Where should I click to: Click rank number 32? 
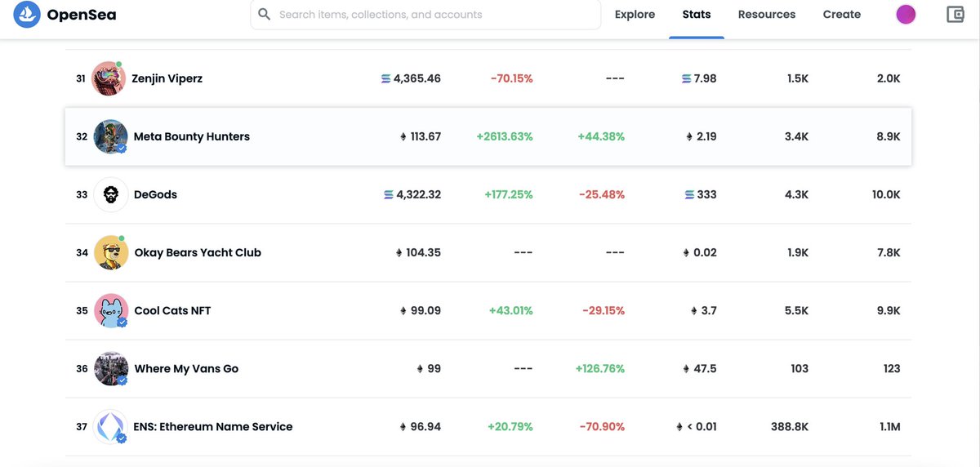pyautogui.click(x=82, y=137)
